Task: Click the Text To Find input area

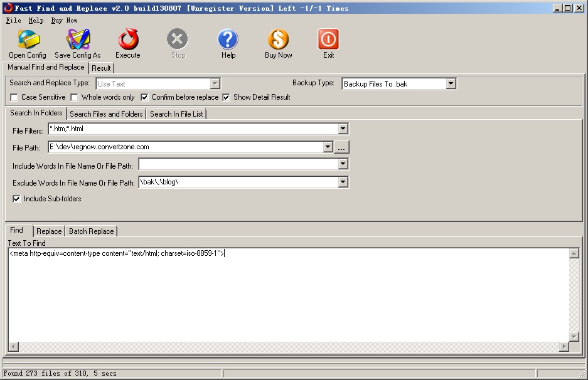Action: coord(289,295)
